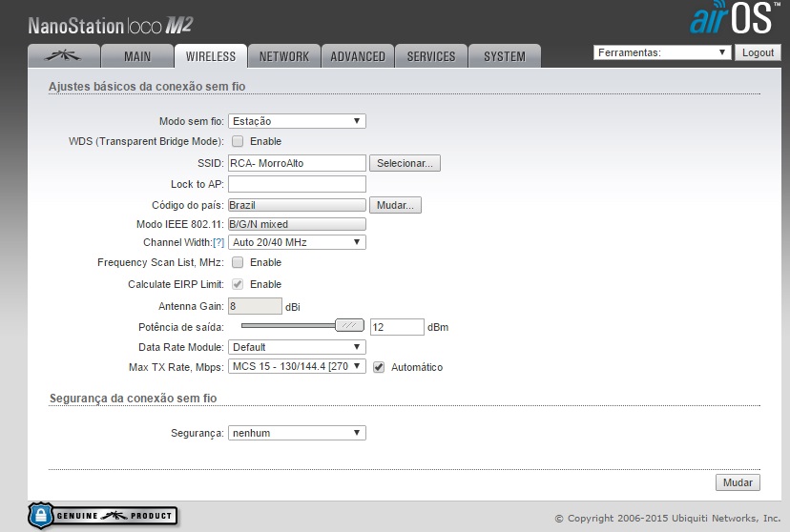Click the Genuine Product badge icon
790x532 pixels.
click(x=103, y=516)
